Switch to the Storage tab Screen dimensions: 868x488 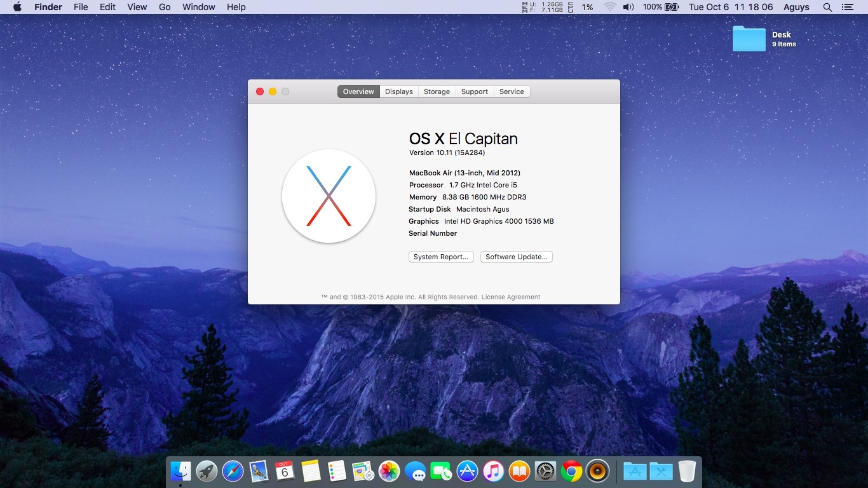coord(437,91)
